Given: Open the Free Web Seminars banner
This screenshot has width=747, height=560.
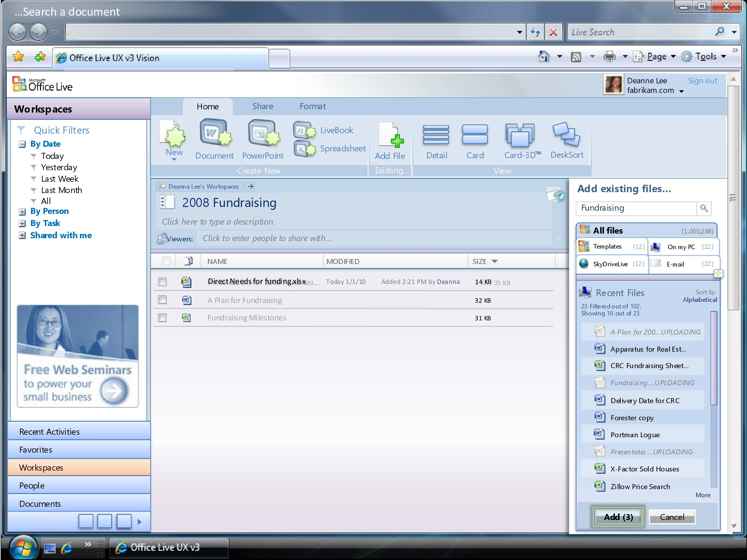Looking at the screenshot, I should coord(78,356).
